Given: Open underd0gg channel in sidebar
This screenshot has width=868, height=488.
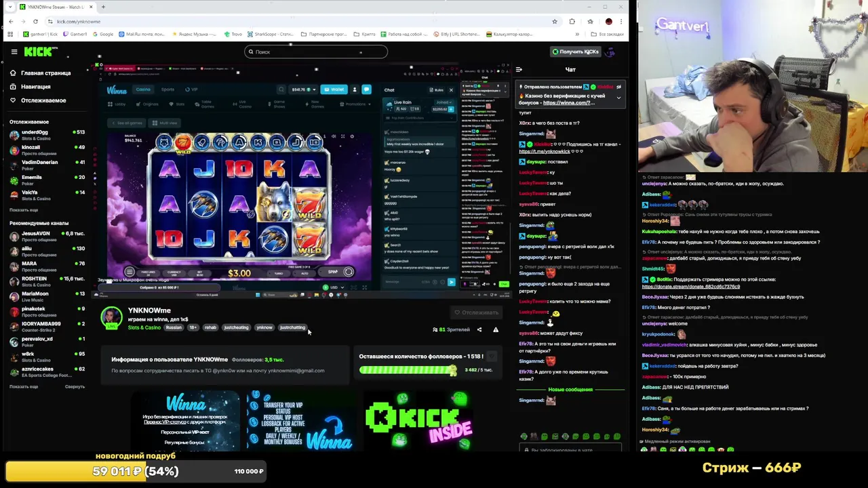Looking at the screenshot, I should 46,134.
